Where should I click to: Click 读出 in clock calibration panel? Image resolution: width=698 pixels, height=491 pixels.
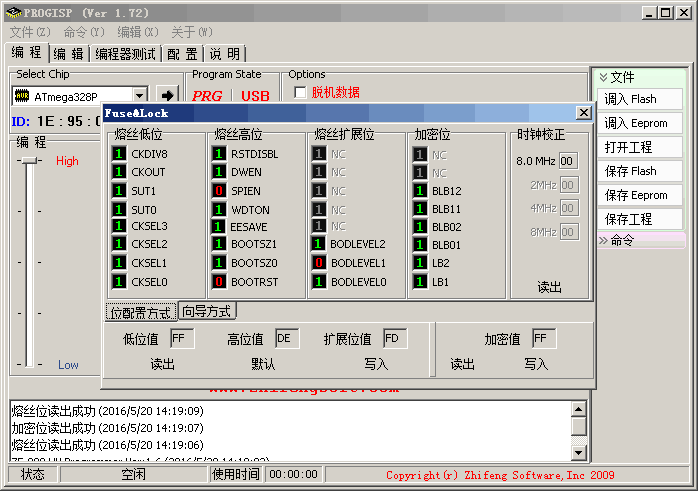549,287
